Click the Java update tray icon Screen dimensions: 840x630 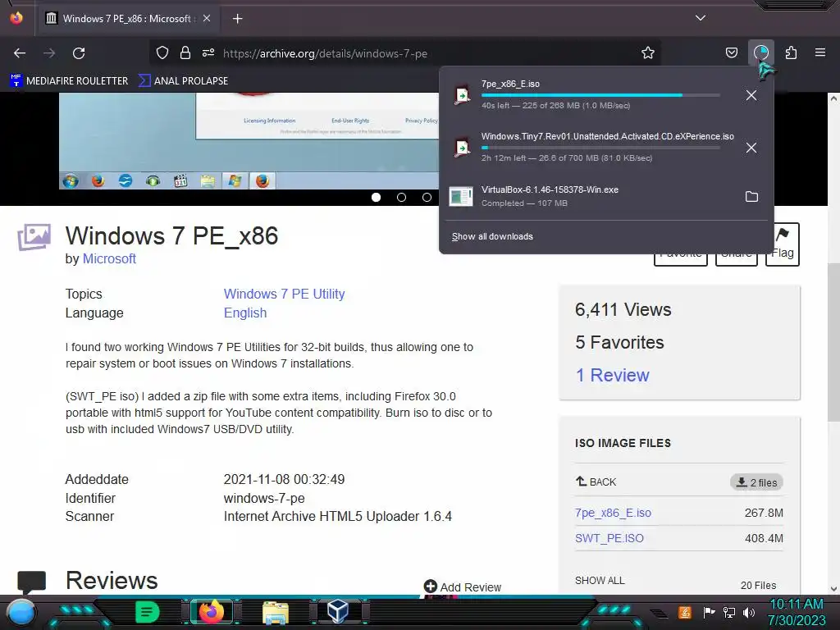[x=685, y=612]
